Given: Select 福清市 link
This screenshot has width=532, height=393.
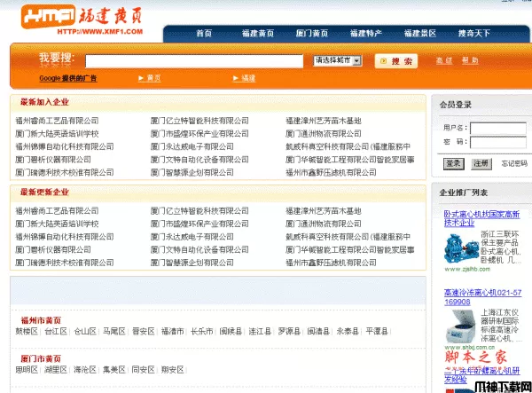Looking at the screenshot, I should (173, 331).
